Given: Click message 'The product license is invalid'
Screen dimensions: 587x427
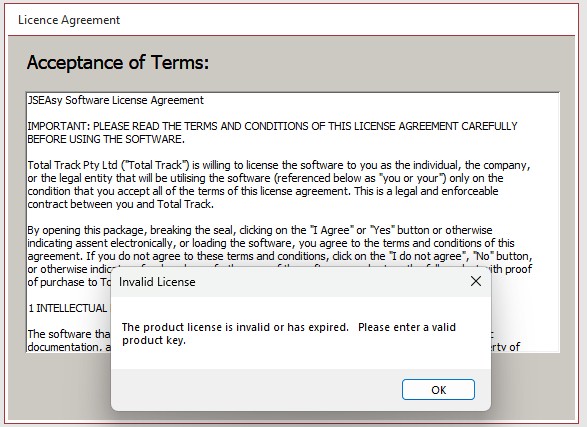Looking at the screenshot, I should coord(289,333).
